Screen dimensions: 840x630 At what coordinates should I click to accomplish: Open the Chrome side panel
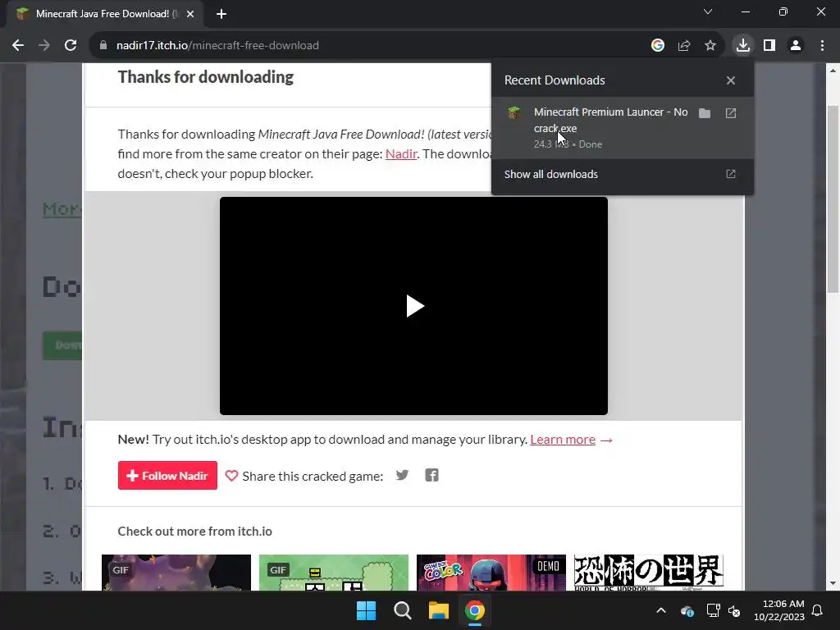[769, 46]
